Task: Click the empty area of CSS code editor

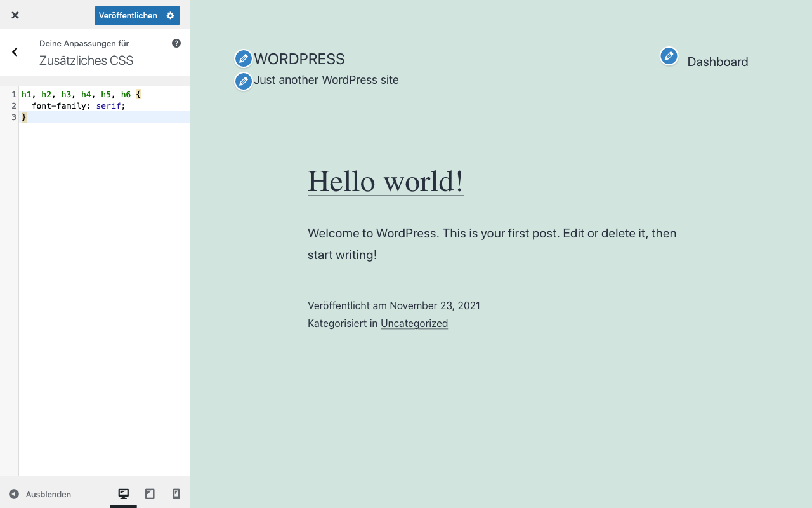Action: (104, 298)
